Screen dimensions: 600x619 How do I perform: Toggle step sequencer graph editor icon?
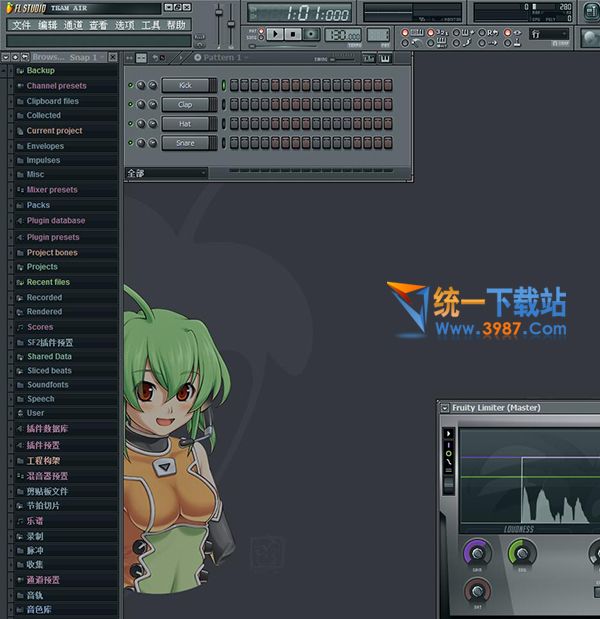pos(369,59)
